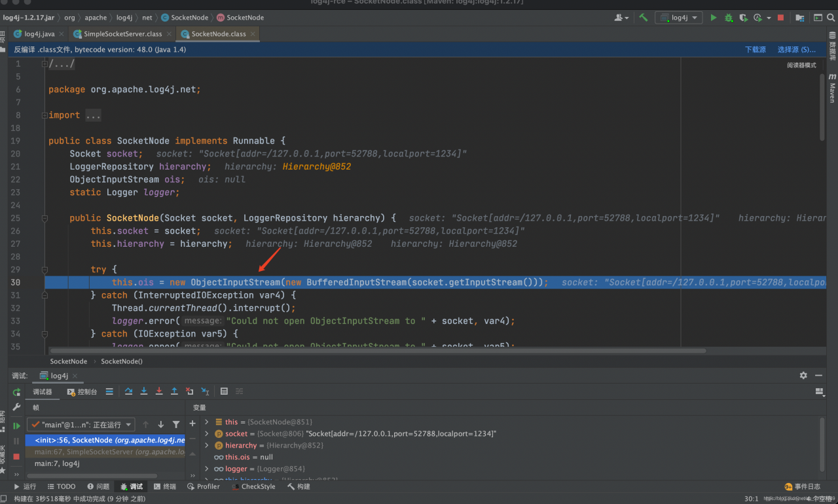Viewport: 838px width, 504px height.
Task: Expand the hierarchy variable node
Action: 207,445
